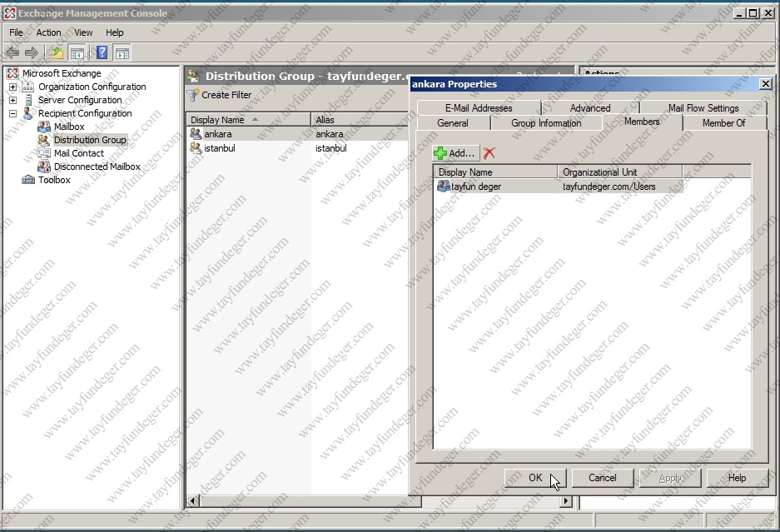Click the Distribution Group node icon
Image resolution: width=780 pixels, height=532 pixels.
click(x=44, y=140)
